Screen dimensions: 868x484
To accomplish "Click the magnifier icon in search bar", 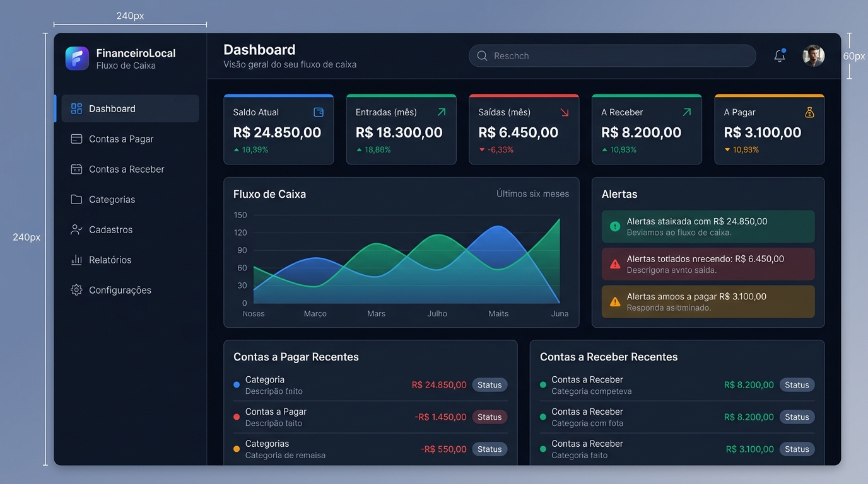I will [x=482, y=55].
